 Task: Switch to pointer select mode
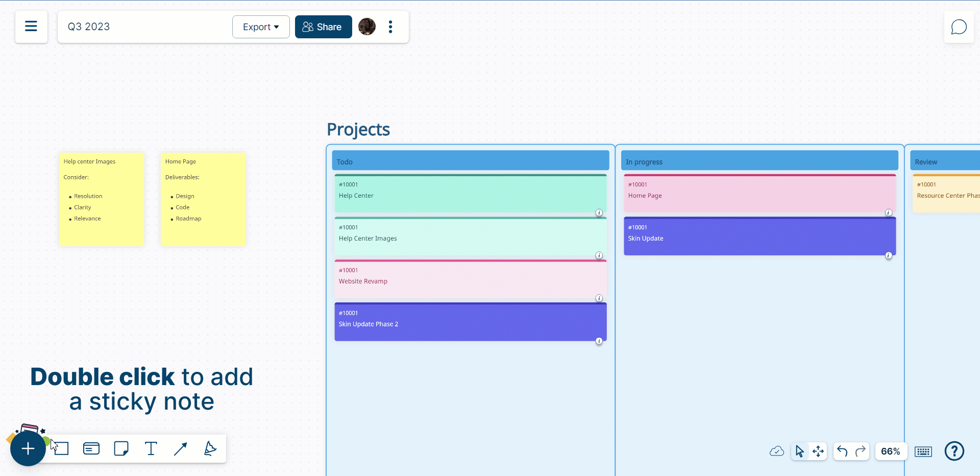(800, 451)
